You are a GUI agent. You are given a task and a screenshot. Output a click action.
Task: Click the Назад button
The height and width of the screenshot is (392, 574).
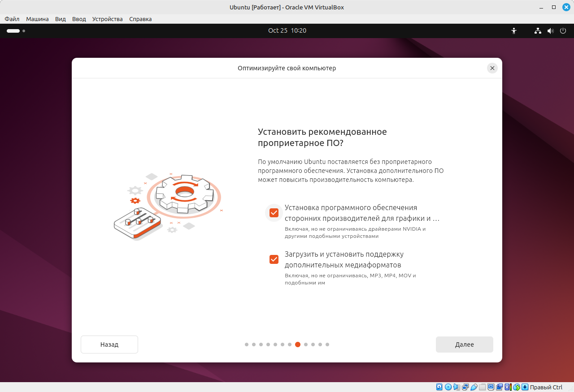(x=109, y=345)
